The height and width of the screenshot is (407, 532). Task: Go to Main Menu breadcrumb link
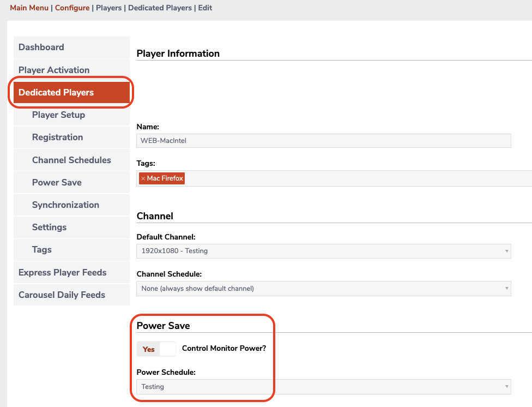click(29, 8)
